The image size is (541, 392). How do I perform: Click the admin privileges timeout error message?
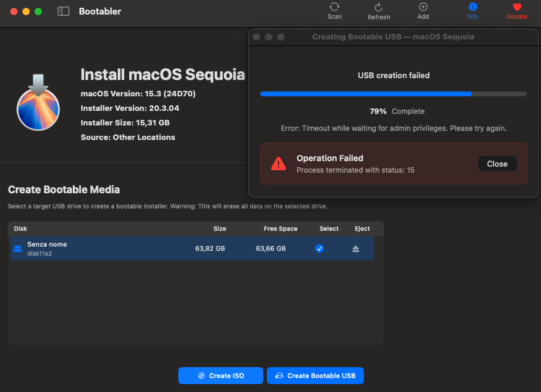[x=394, y=128]
